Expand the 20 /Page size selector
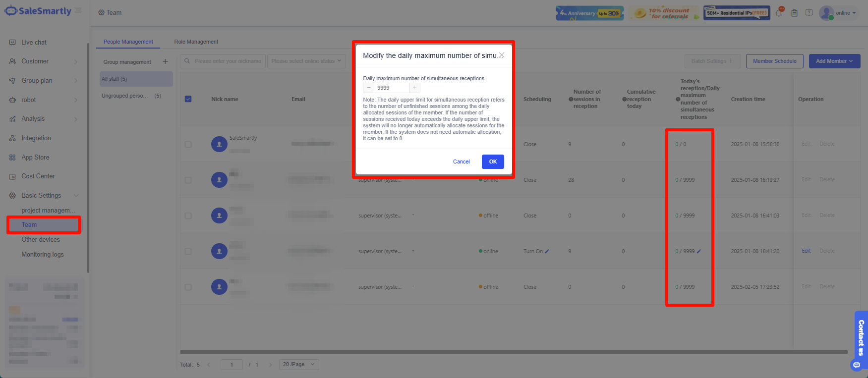This screenshot has height=378, width=868. pos(299,365)
